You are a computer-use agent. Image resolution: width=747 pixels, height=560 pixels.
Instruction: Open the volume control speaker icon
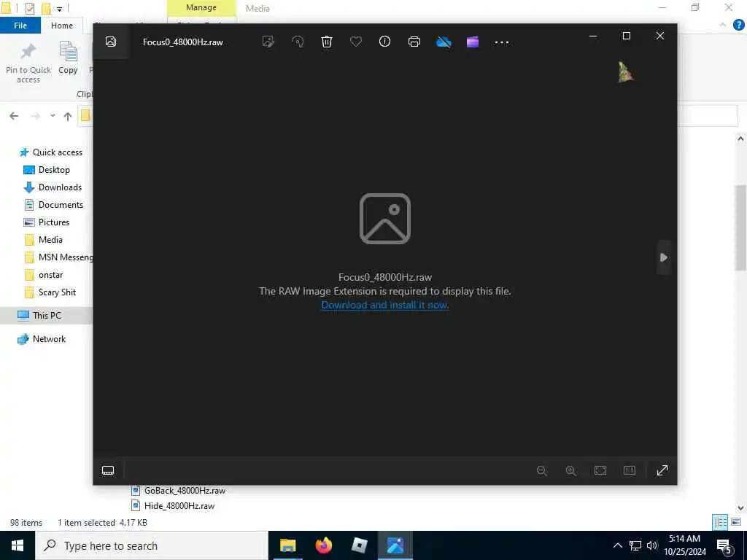click(x=651, y=545)
